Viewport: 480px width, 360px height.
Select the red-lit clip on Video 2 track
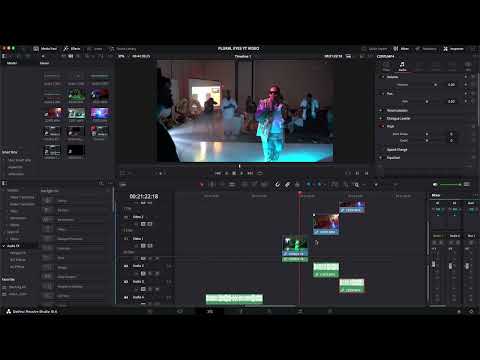(326, 224)
